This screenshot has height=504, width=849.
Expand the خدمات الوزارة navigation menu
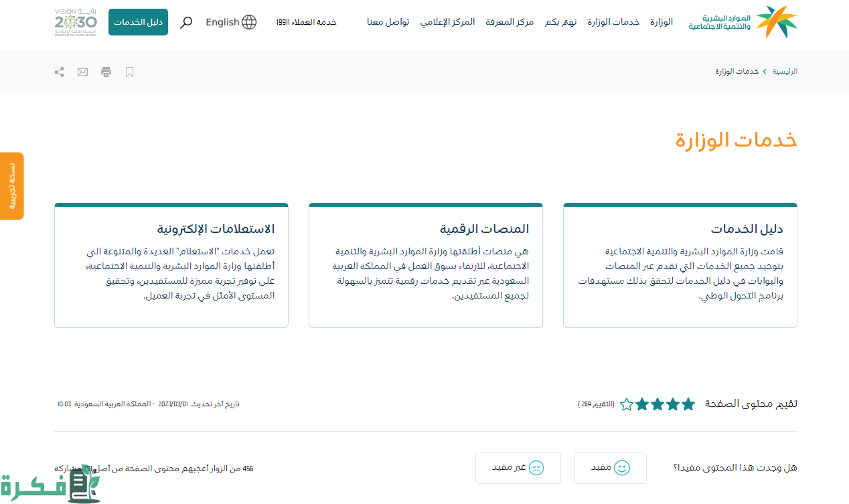click(613, 22)
